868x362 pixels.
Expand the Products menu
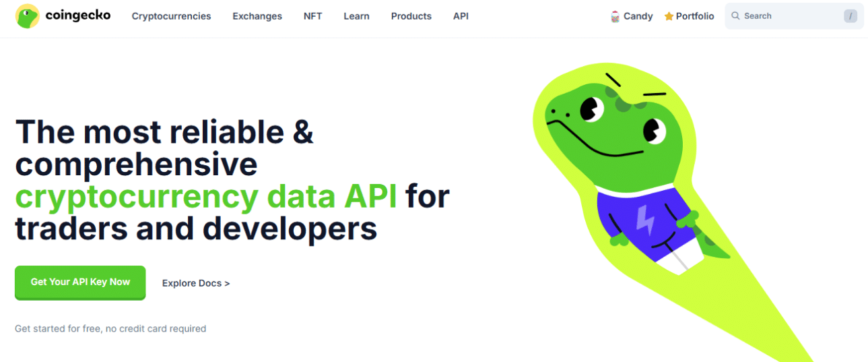[x=411, y=16]
